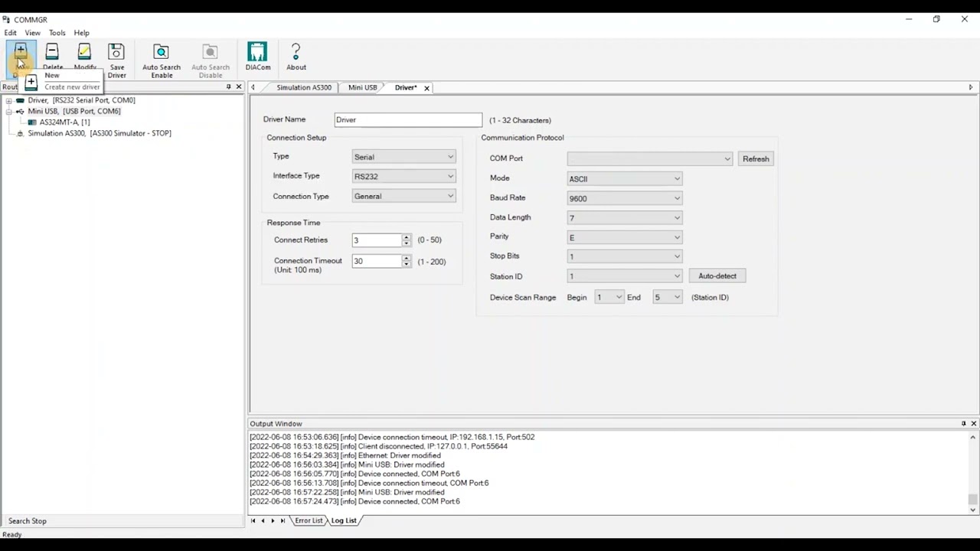Select the Driver* tab

[406, 87]
